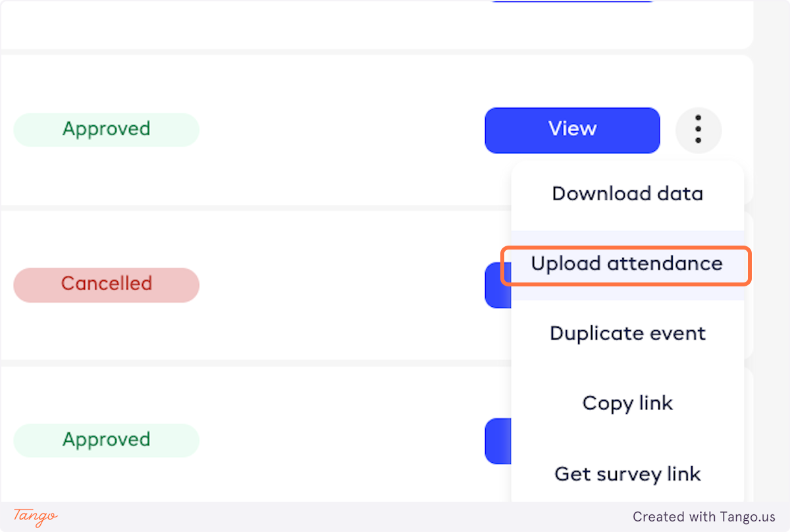The height and width of the screenshot is (532, 790).
Task: Click blank space in the bottom Approved event card
Action: tap(329, 440)
